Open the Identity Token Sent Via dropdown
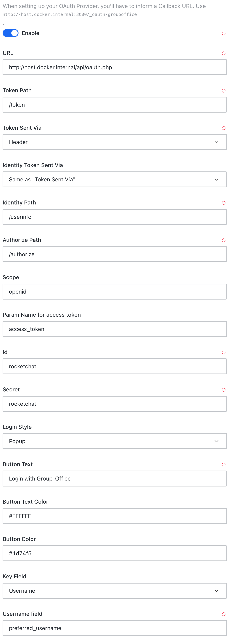The height and width of the screenshot is (644, 233). tap(115, 179)
